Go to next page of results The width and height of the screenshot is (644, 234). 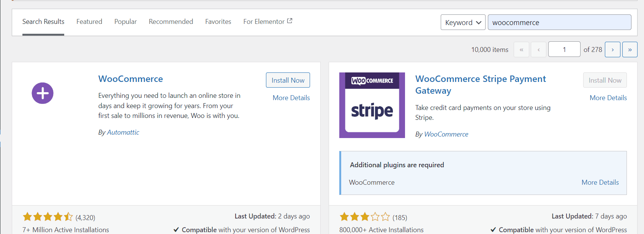pos(612,49)
